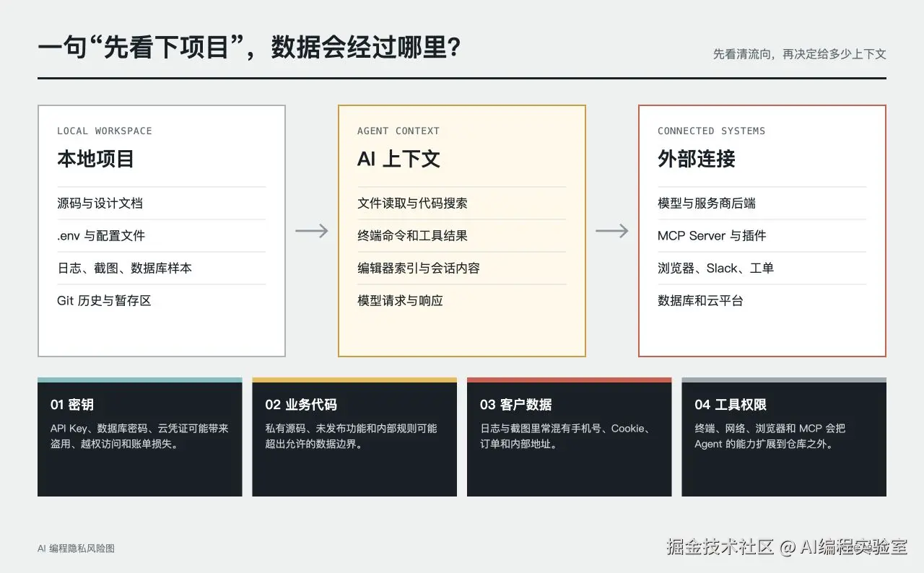The width and height of the screenshot is (924, 573).
Task: Click the card title “03 客户数据”
Action: [516, 405]
